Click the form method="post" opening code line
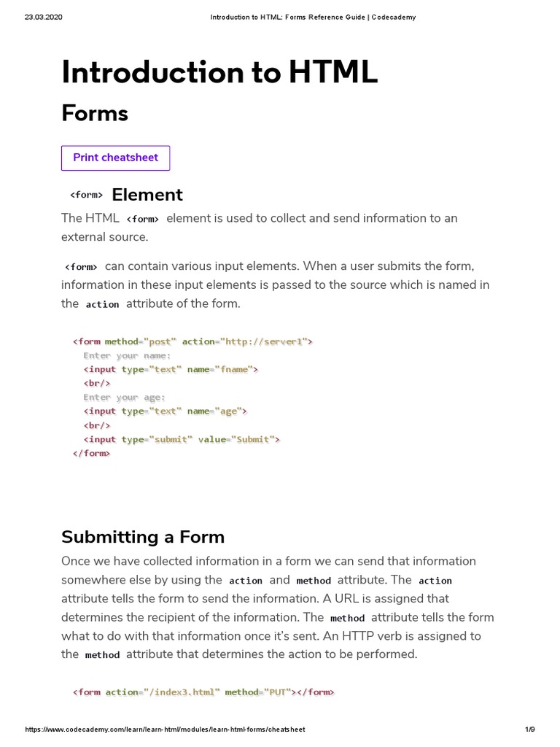 [192, 341]
